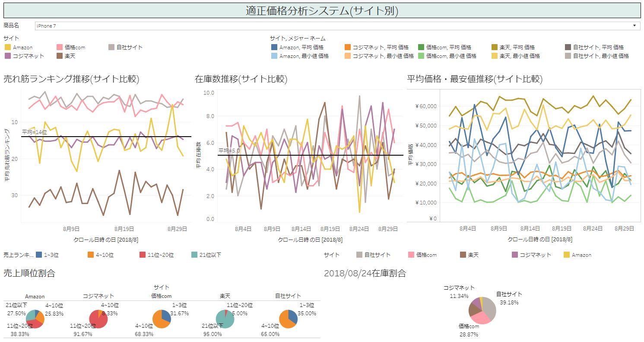Click the 平均=5.0 reference line label
Viewport: 644px width, 342px height.
(x=229, y=150)
